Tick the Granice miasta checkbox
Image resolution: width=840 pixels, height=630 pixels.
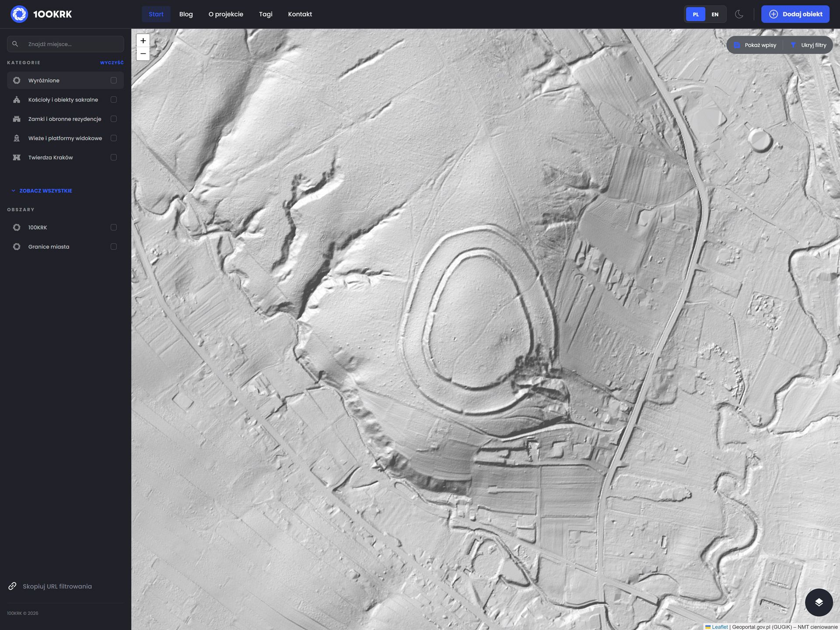pyautogui.click(x=114, y=247)
